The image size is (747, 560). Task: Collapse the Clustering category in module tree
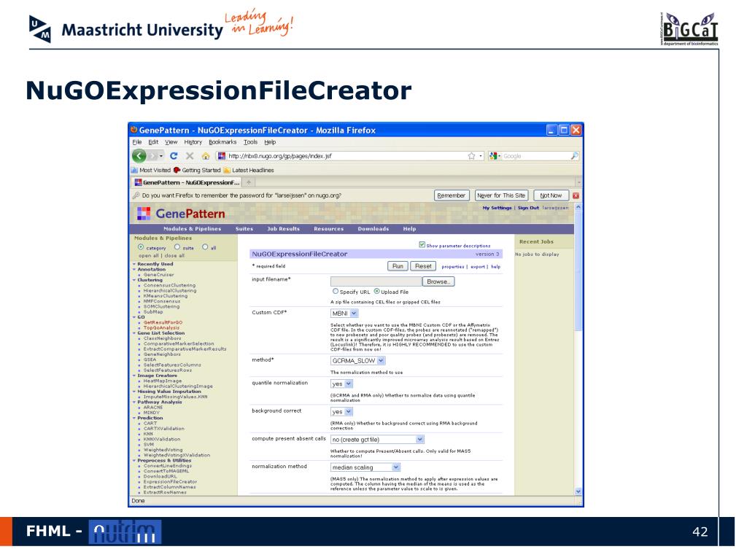coord(134,280)
